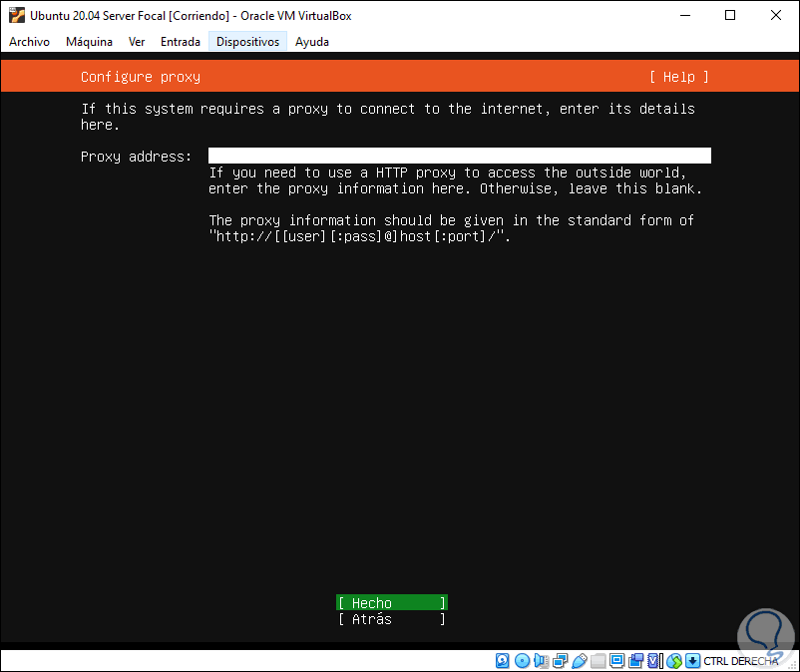The width and height of the screenshot is (800, 672).
Task: Open the network adapters status icon
Action: 561,661
